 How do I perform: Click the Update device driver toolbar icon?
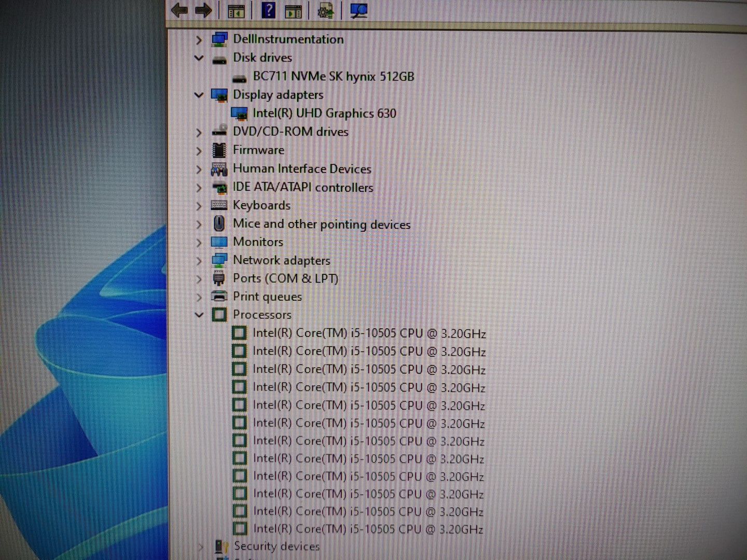point(325,10)
